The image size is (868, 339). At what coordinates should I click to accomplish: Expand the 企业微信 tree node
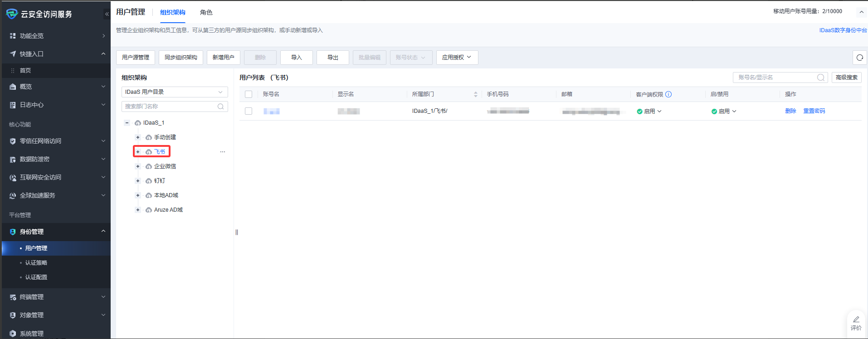138,166
